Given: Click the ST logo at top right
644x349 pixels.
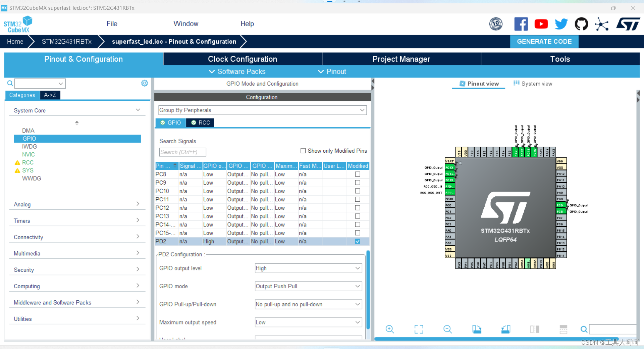Looking at the screenshot, I should (x=628, y=24).
